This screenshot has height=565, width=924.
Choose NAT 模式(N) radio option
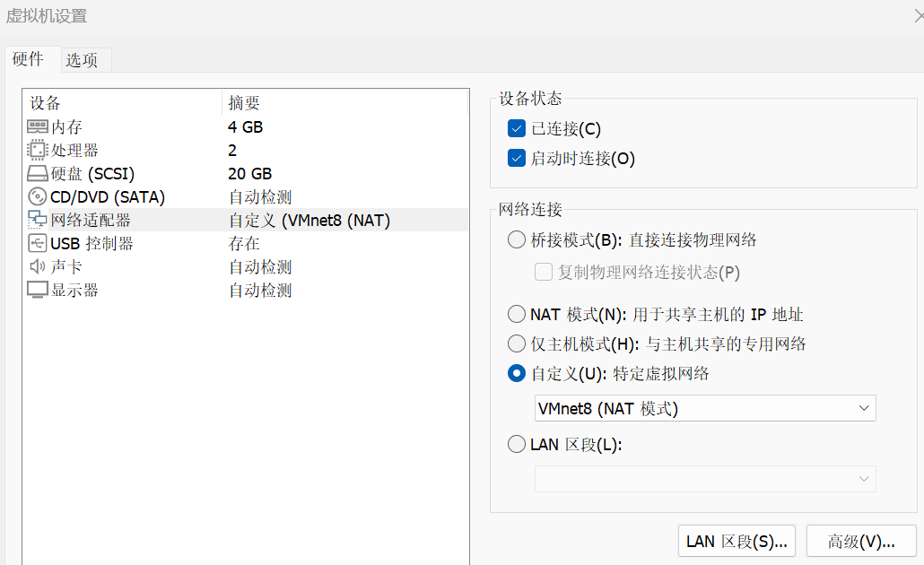[x=516, y=314]
